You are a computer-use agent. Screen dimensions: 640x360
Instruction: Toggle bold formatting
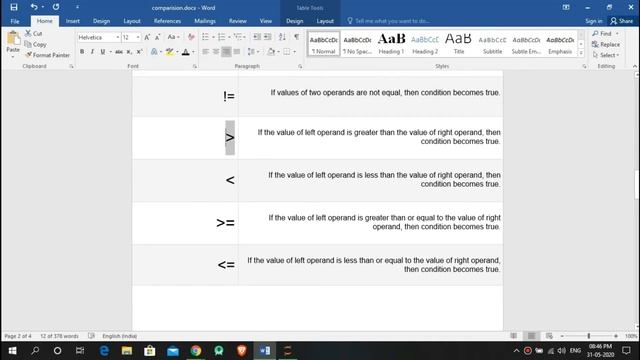pos(82,52)
